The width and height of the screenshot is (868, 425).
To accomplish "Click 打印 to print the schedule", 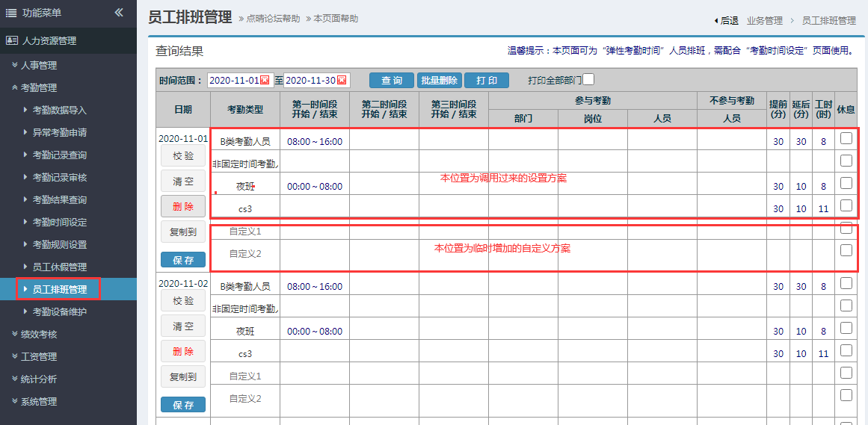I will pos(486,81).
